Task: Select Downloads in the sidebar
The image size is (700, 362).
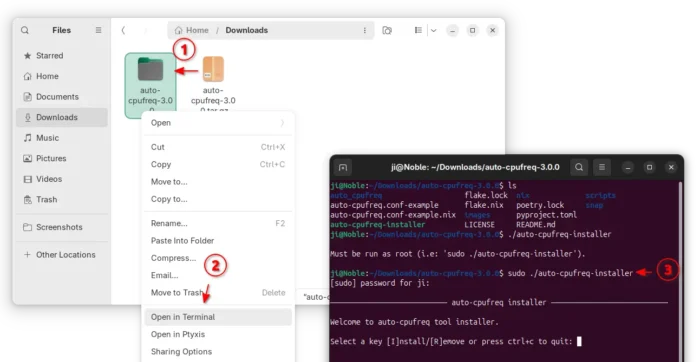Action: [62, 117]
